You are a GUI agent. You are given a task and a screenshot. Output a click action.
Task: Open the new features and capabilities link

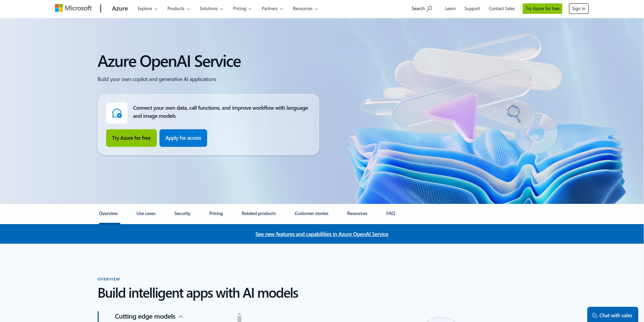(322, 234)
